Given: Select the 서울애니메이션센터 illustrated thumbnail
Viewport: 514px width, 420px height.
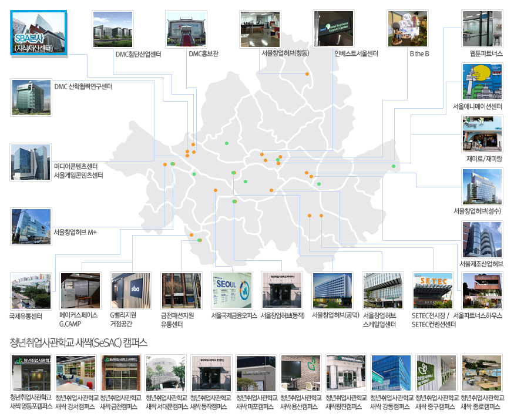Looking at the screenshot, I should point(482,82).
